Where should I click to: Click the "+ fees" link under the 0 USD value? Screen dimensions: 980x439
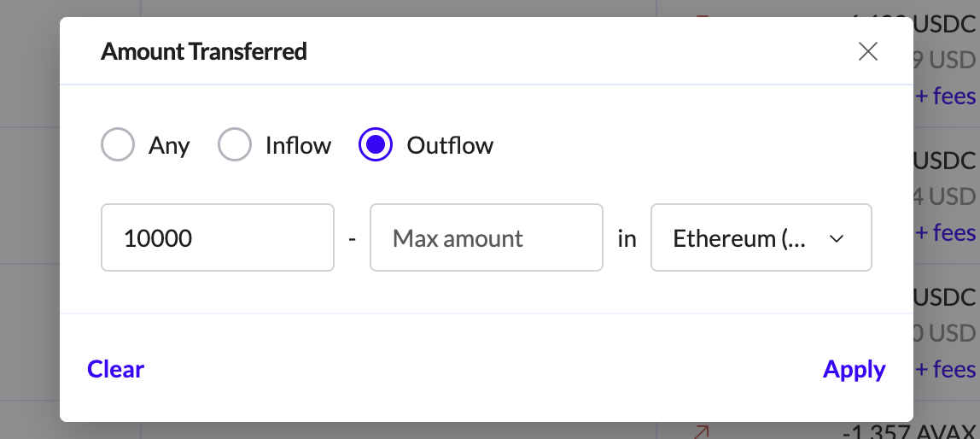pos(946,369)
